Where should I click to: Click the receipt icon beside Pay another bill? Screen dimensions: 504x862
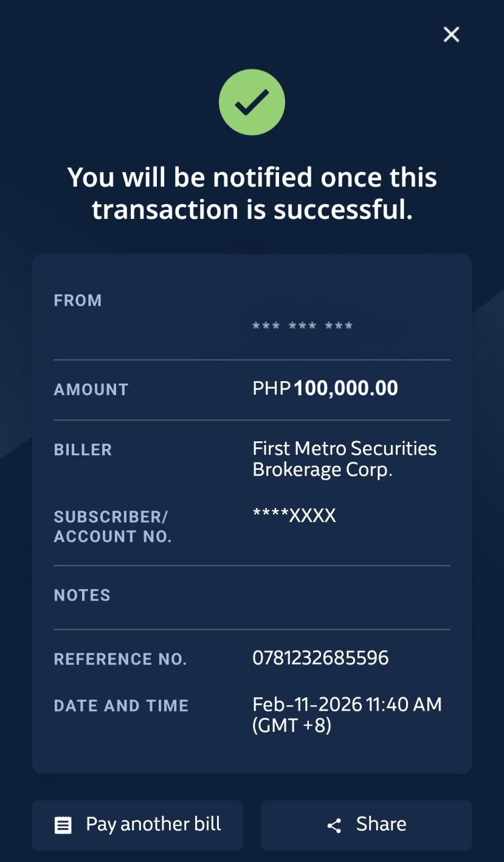tap(63, 825)
